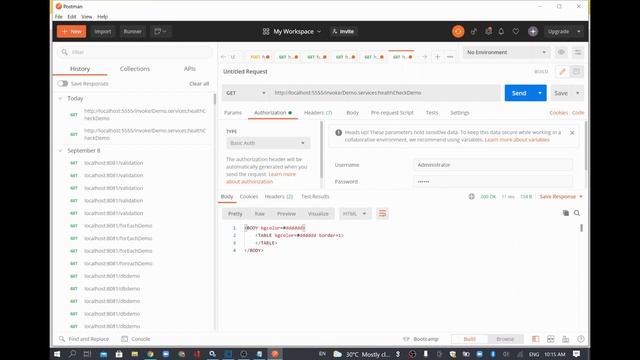The image size is (640, 360).
Task: Open the Learn more about variables link
Action: point(517,140)
